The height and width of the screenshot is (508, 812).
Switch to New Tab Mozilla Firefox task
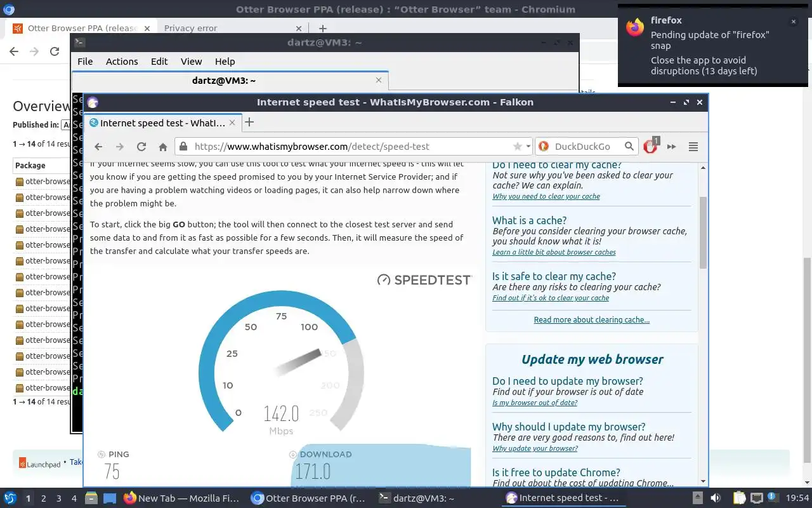(x=183, y=498)
